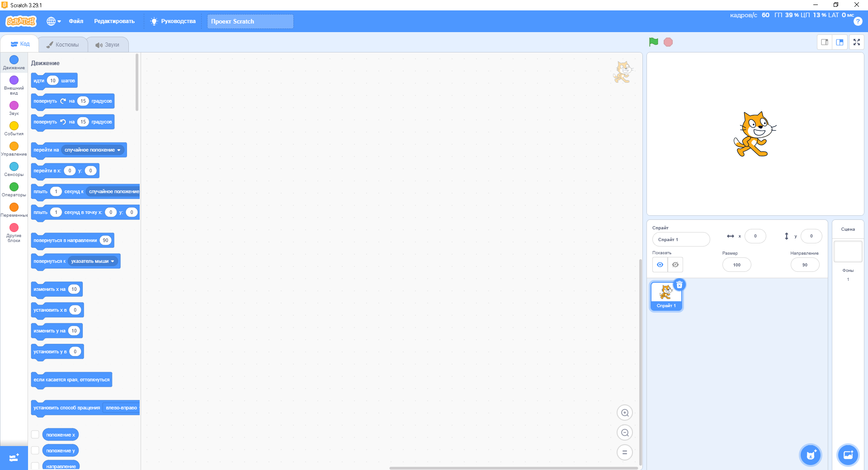
Task: Enable the положение y stage monitor checkbox
Action: click(x=35, y=451)
